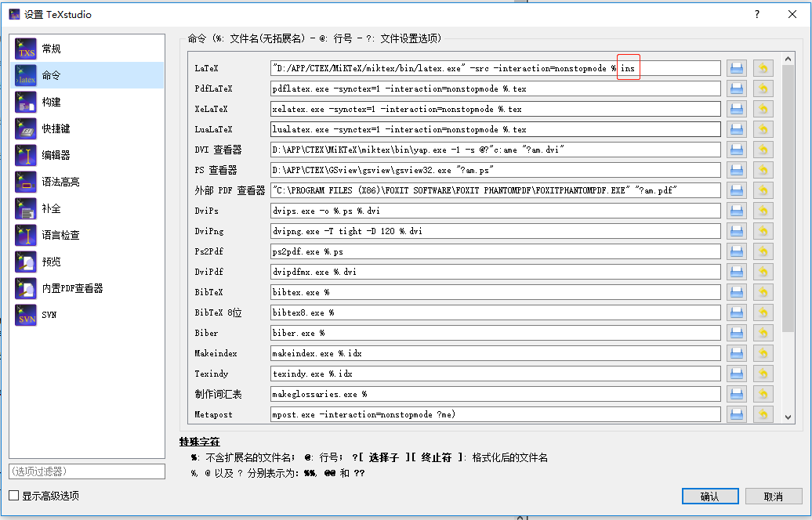
Task: Browse for the 外部 PDF 查看器 executable
Action: (736, 190)
